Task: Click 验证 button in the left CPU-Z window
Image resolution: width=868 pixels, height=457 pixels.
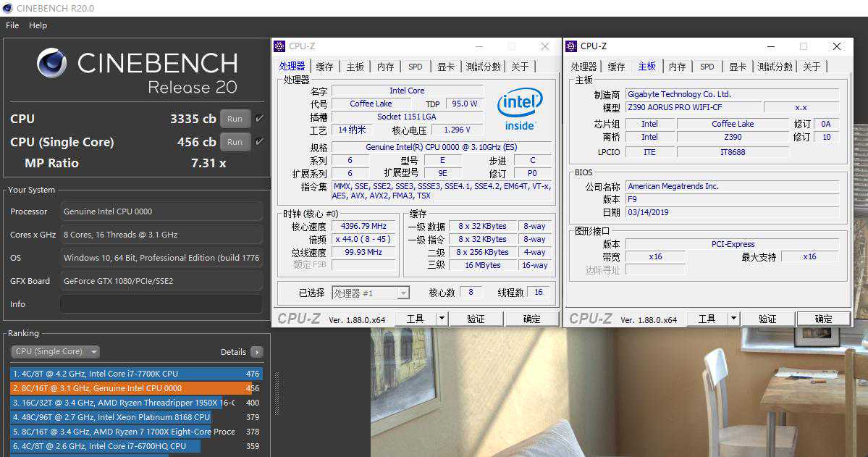Action: pos(476,319)
